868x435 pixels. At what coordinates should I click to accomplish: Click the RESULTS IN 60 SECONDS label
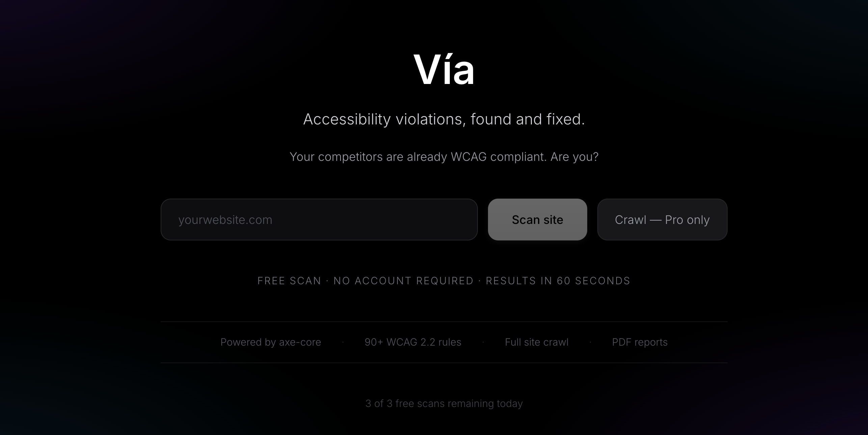(x=558, y=281)
